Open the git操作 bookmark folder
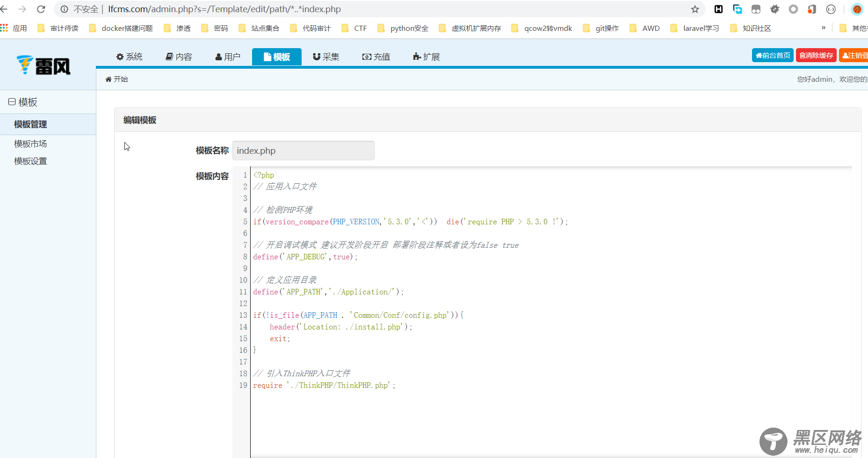 tap(601, 28)
